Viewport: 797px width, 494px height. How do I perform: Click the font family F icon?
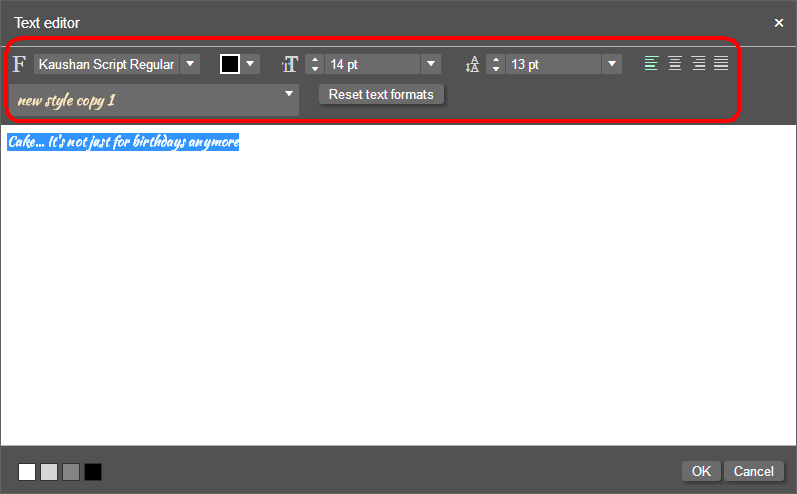tap(20, 64)
